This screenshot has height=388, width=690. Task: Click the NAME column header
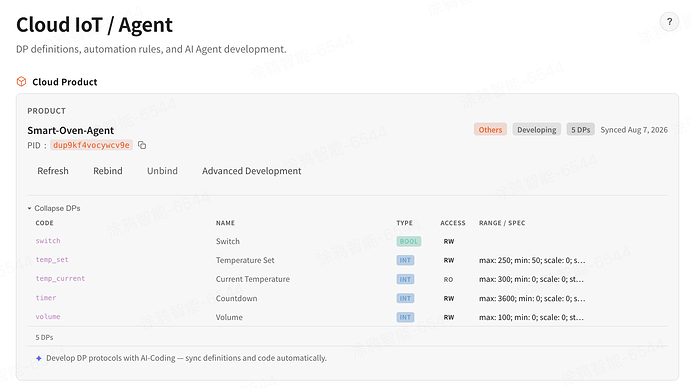[x=225, y=223]
